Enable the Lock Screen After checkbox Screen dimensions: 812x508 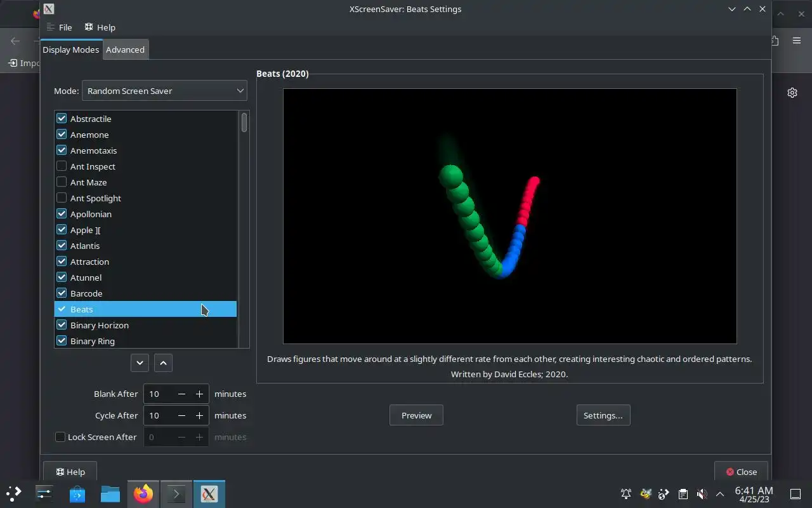click(60, 437)
